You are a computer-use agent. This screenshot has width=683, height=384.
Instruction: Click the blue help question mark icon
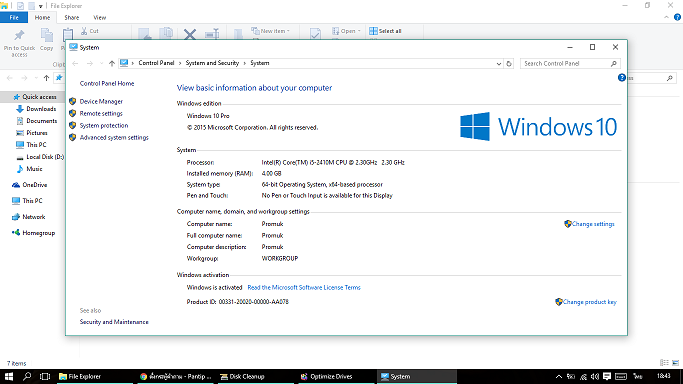click(x=622, y=77)
